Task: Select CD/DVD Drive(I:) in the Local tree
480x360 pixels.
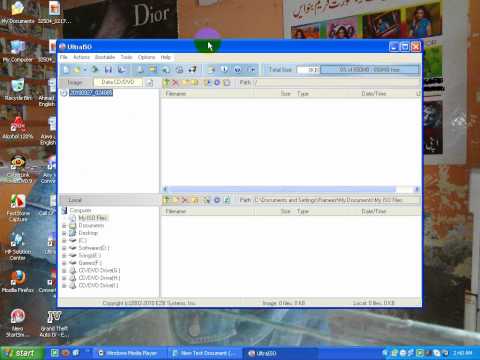Action: point(99,285)
